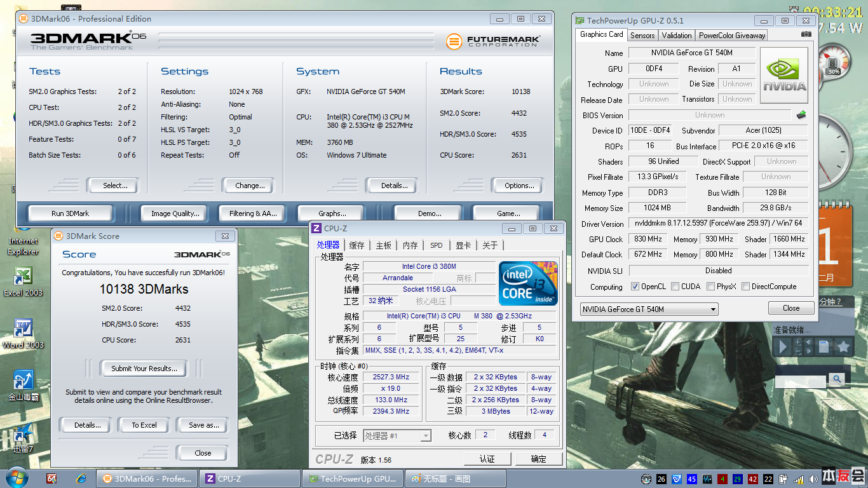Open the Excel 2003 desktop icon
The width and height of the screenshot is (868, 488).
(x=24, y=281)
